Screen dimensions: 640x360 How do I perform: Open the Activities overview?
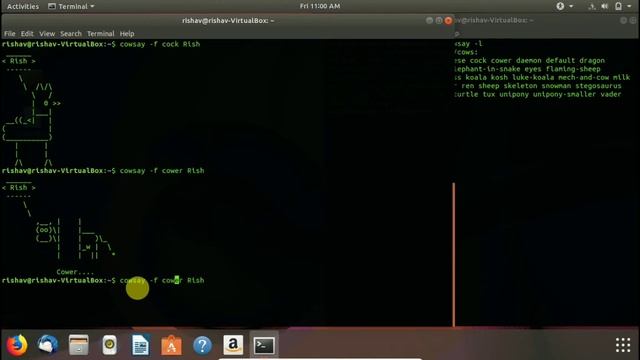pos(23,6)
